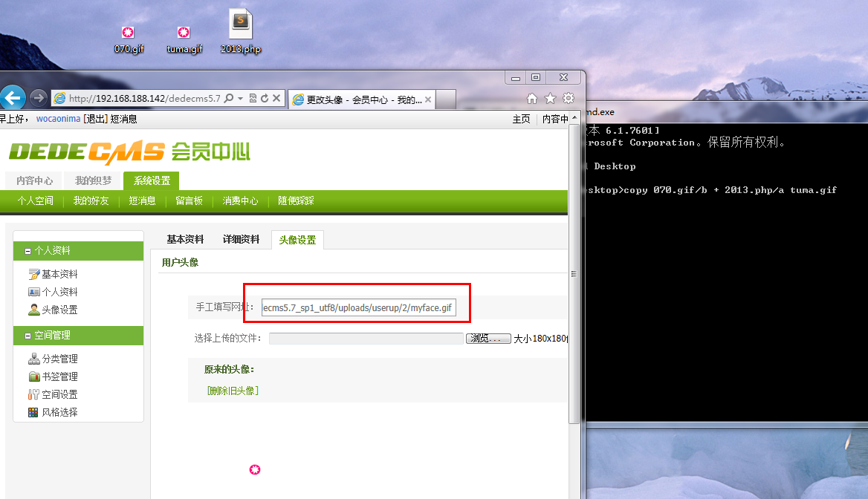Open Favorites star icon

coord(550,99)
